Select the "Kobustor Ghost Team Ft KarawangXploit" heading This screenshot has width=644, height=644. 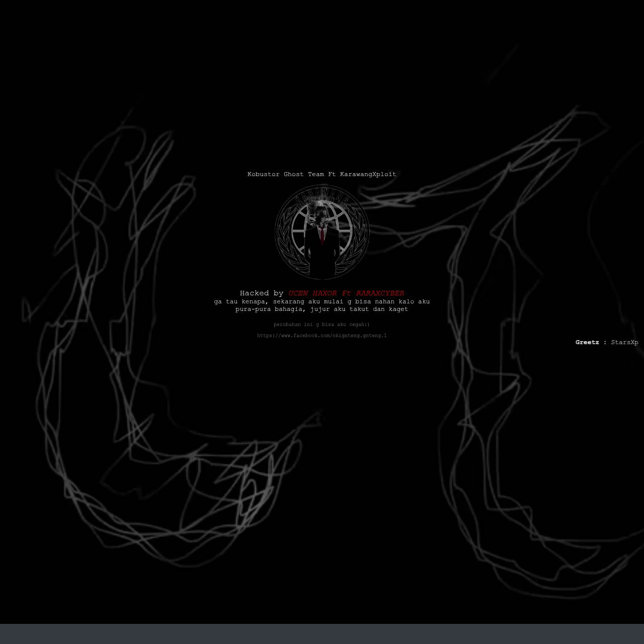click(322, 174)
